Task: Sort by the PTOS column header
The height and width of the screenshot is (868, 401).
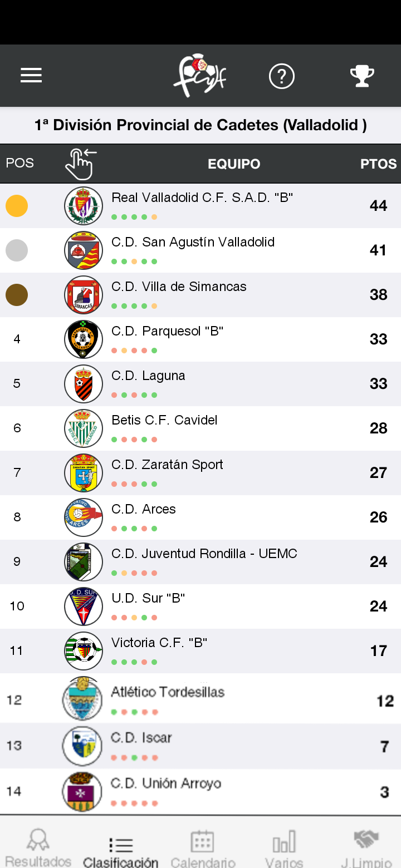Action: point(378,164)
